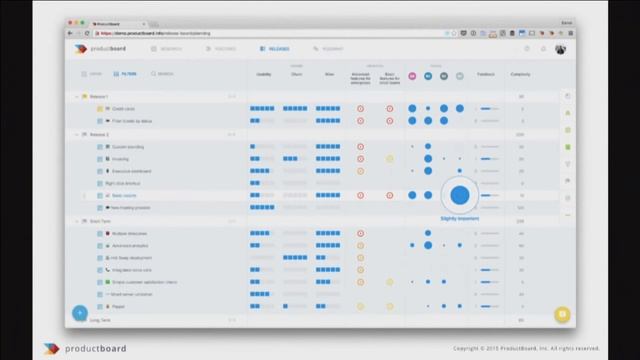Image resolution: width=640 pixels, height=360 pixels.
Task: Click the enterprise objective icon for Custom branding
Action: tap(360, 147)
